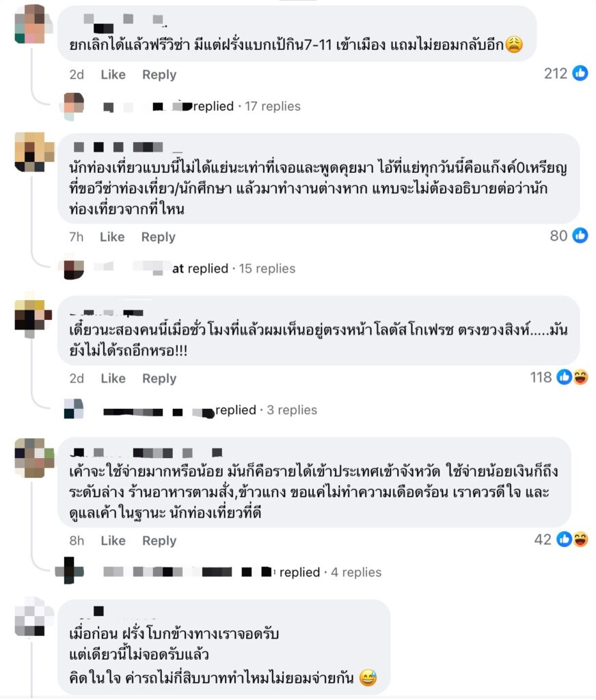Click the small avatar beside 3 replies
The image size is (596, 700).
click(x=74, y=409)
